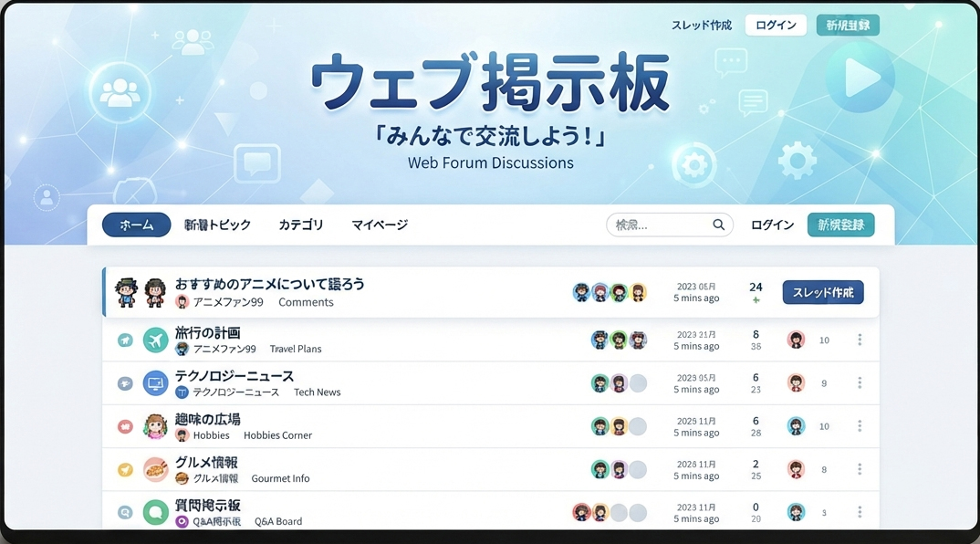980x544 pixels.
Task: Click small teal status icon in 旅行の計画 row
Action: coord(125,340)
